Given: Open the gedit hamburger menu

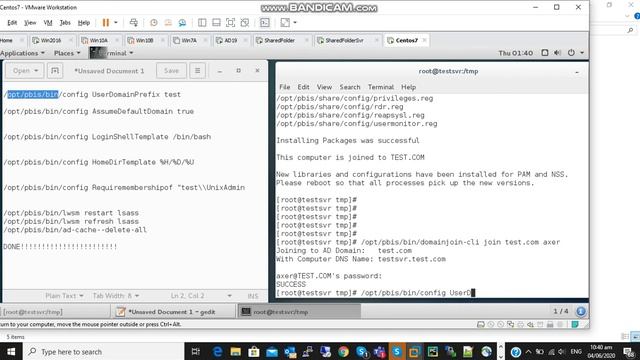Looking at the screenshot, I should (x=198, y=71).
